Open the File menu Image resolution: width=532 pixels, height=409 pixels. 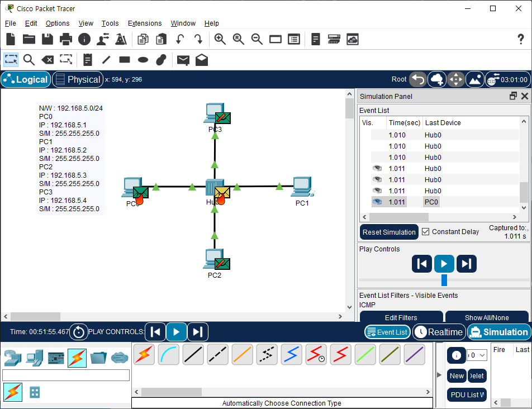tap(11, 23)
